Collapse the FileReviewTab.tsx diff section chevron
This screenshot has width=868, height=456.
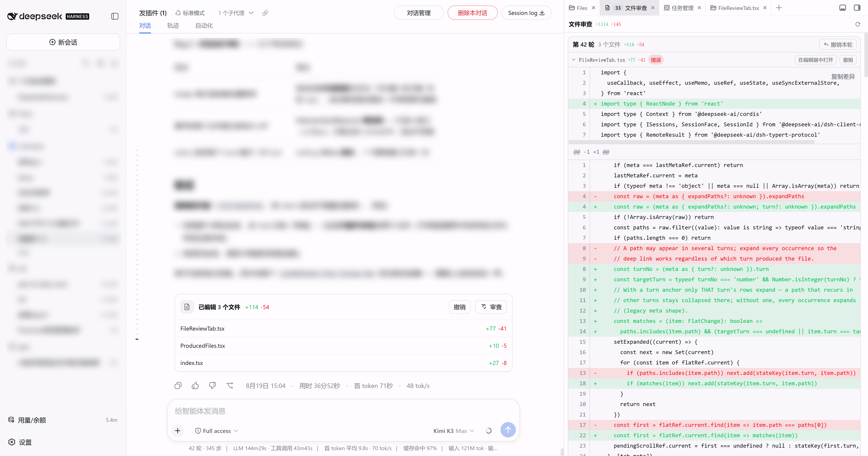tap(573, 60)
